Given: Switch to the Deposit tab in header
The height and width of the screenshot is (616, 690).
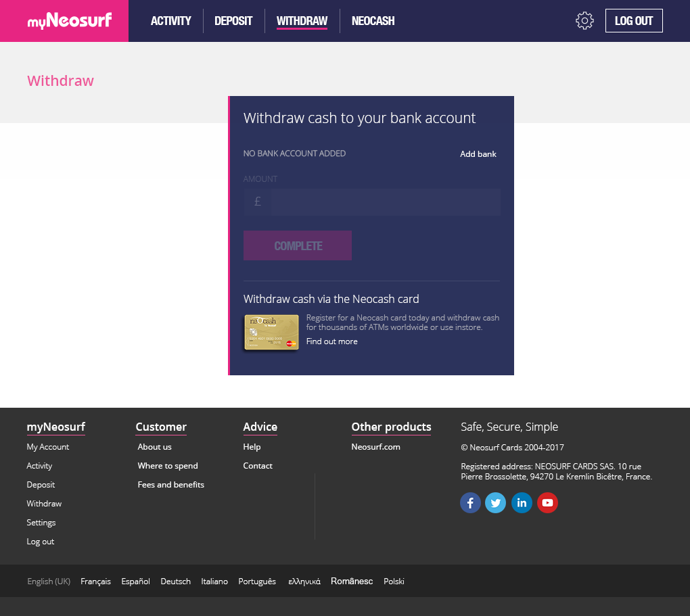Looking at the screenshot, I should [233, 21].
